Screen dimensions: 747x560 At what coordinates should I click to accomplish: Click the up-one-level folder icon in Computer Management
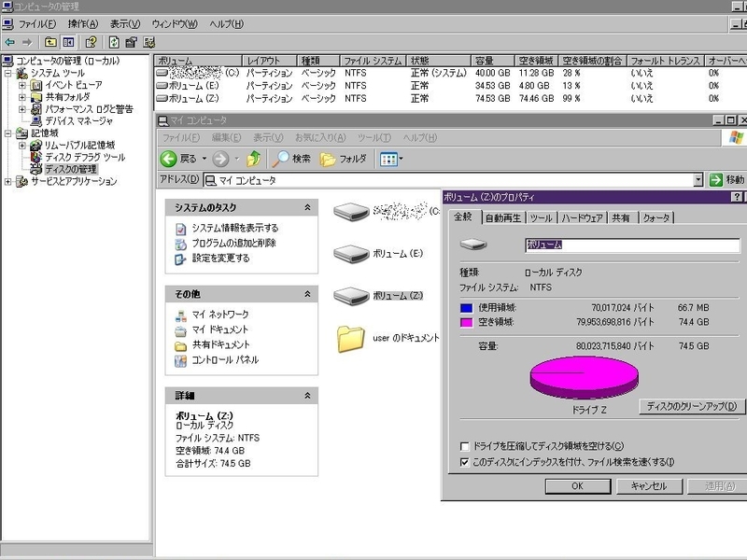click(x=50, y=42)
